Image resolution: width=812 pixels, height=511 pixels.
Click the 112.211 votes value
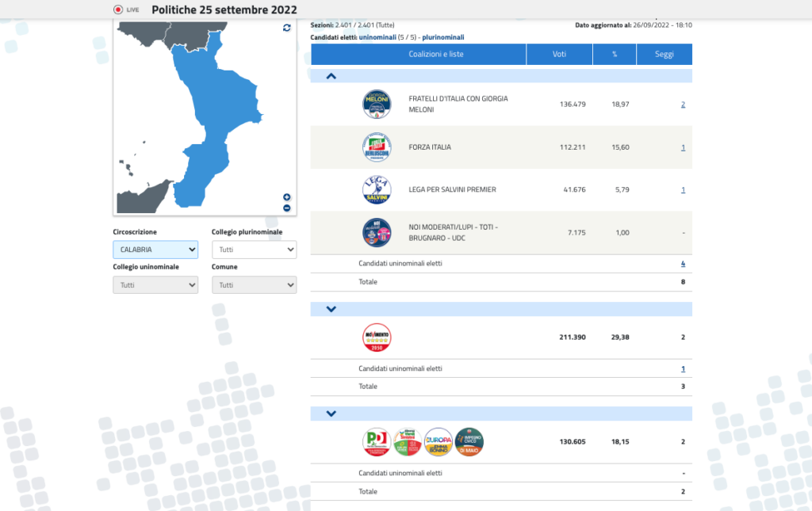tap(573, 147)
